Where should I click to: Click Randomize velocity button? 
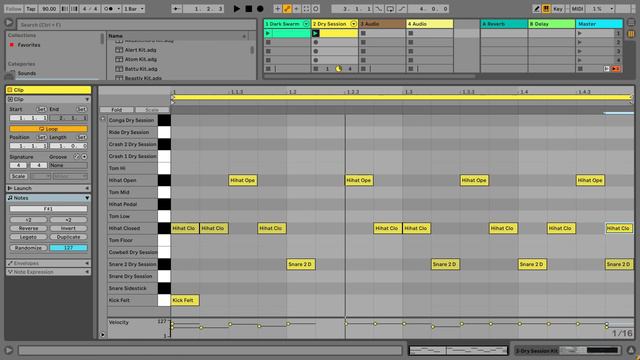[x=29, y=248]
